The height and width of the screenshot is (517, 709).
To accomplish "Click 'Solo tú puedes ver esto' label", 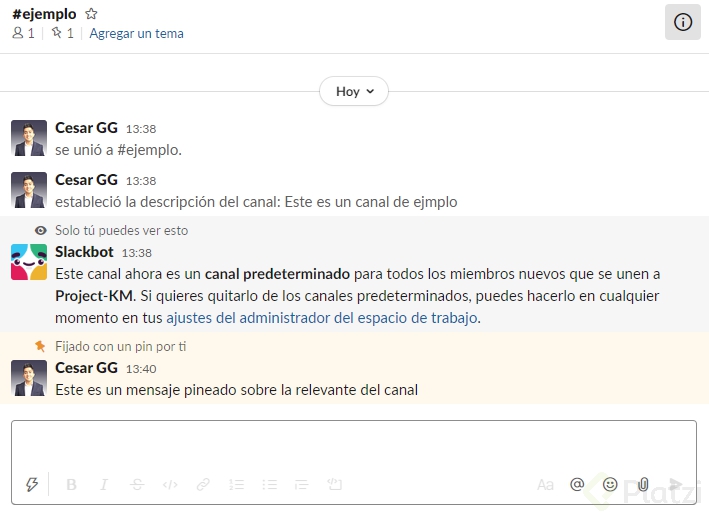I will 122,231.
